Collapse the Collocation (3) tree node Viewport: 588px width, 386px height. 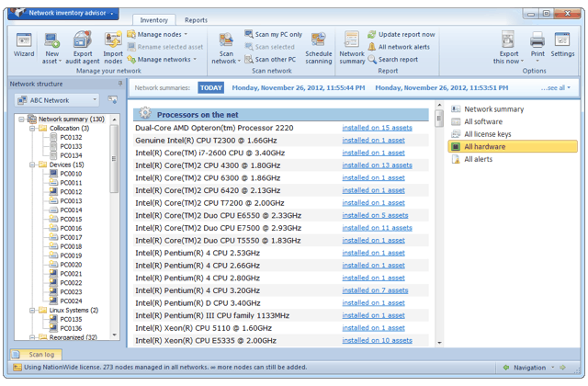[x=31, y=129]
